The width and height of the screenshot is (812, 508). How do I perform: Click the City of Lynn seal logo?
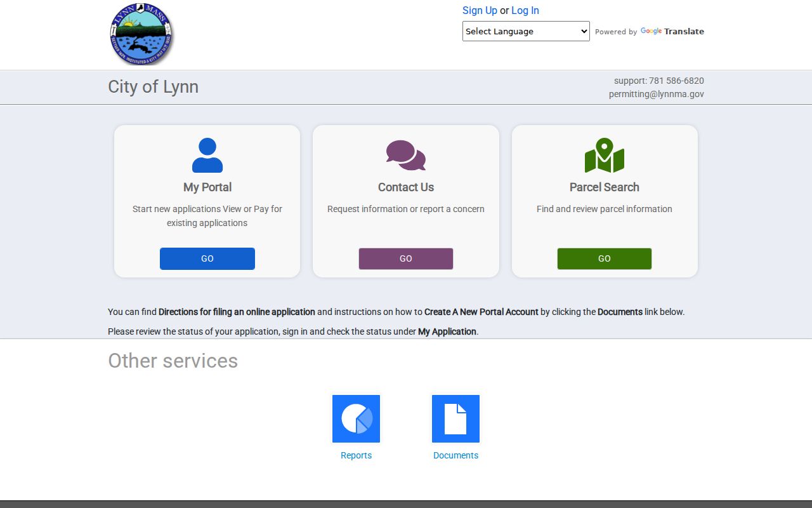141,34
